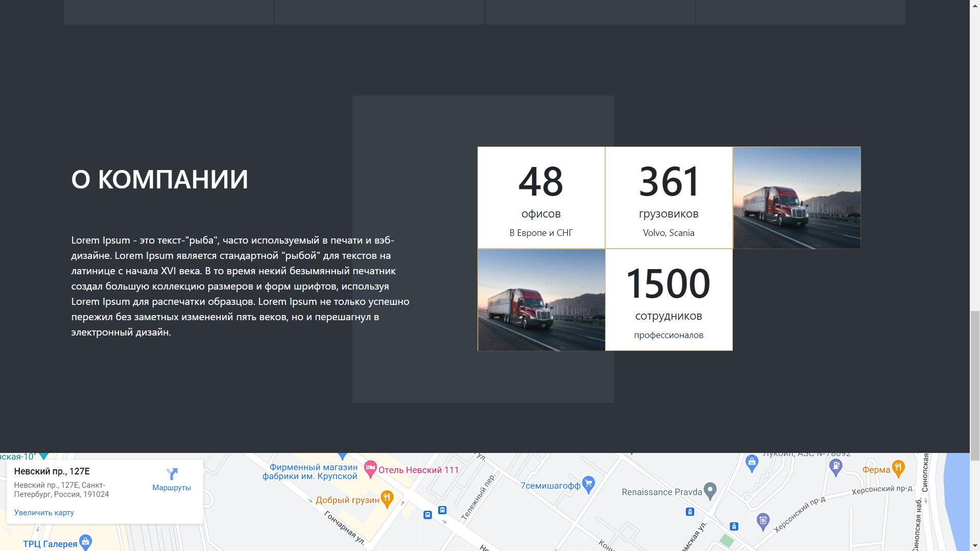Select the 1500 сотрудников statistics tile
Image resolution: width=980 pixels, height=551 pixels.
coord(669,300)
